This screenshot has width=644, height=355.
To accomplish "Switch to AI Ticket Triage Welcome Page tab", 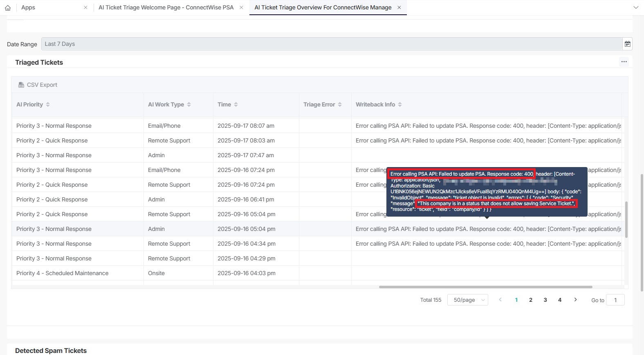I will [x=166, y=8].
